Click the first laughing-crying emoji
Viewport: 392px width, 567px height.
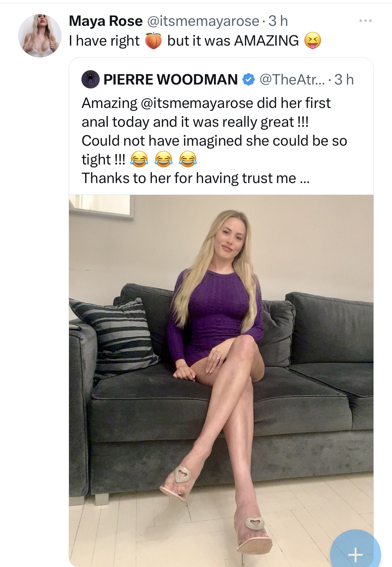[139, 159]
